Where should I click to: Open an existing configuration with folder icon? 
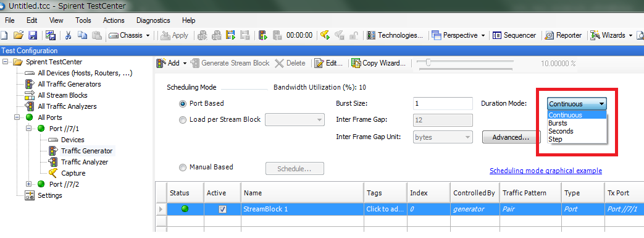(18, 35)
